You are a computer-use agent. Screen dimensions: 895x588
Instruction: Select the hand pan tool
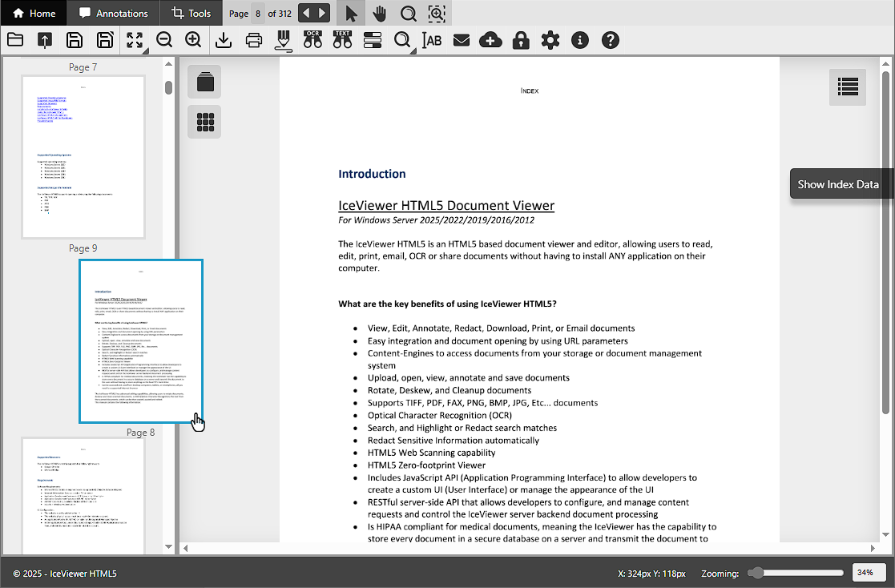[380, 13]
